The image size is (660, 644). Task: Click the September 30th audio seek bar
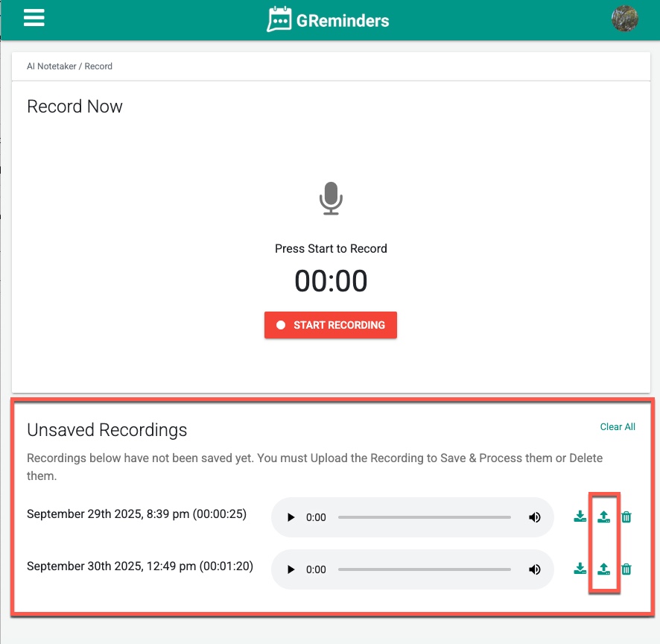coord(424,569)
